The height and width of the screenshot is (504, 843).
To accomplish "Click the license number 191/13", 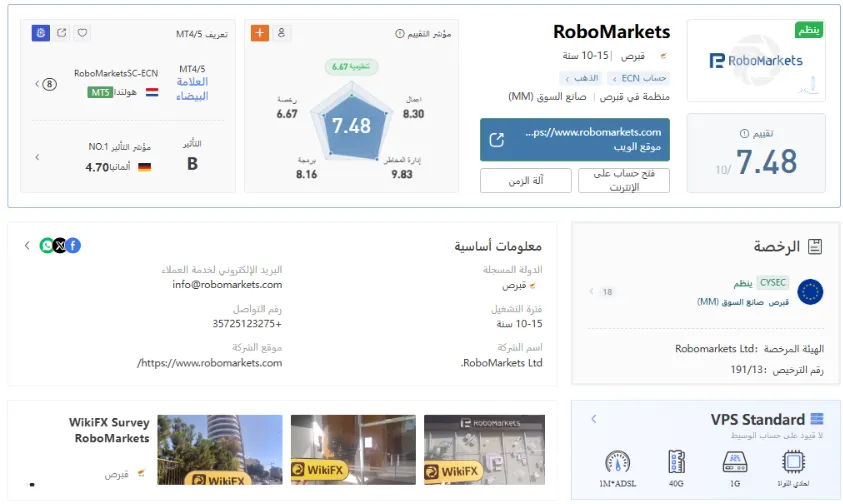I will pyautogui.click(x=747, y=370).
